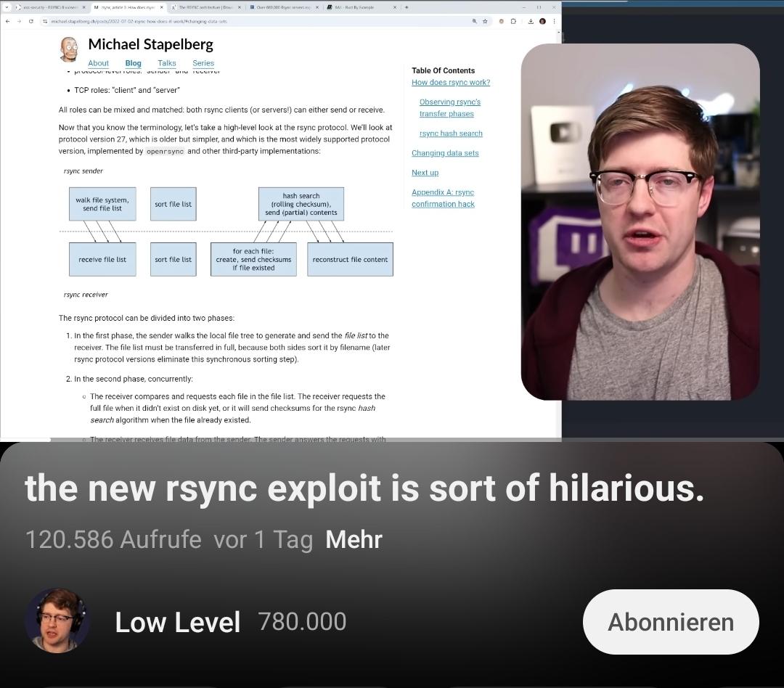This screenshot has width=784, height=688.
Task: Click the 'All roles can be mixed' sentence
Action: point(221,110)
